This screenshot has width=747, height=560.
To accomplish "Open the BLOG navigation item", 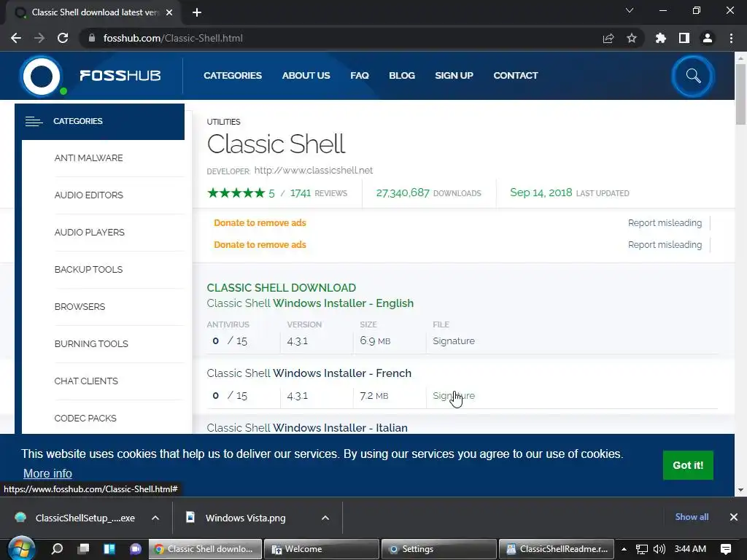I will tap(402, 76).
